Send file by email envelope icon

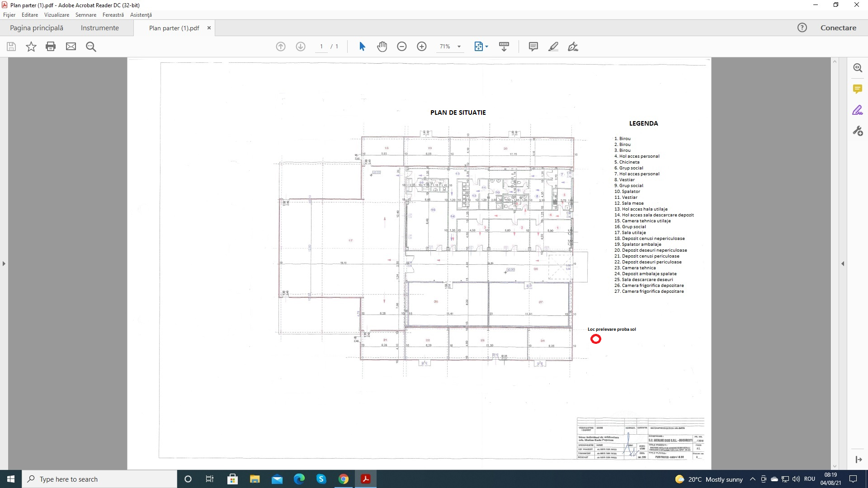pos(71,47)
